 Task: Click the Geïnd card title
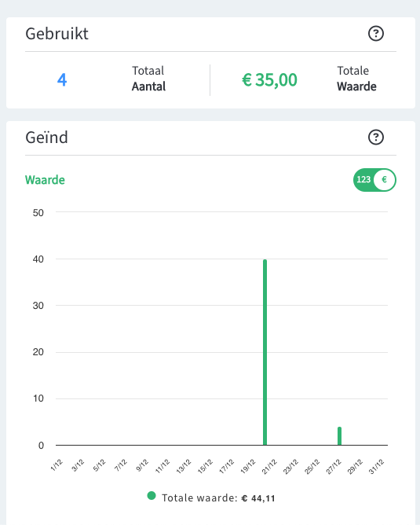click(x=46, y=138)
